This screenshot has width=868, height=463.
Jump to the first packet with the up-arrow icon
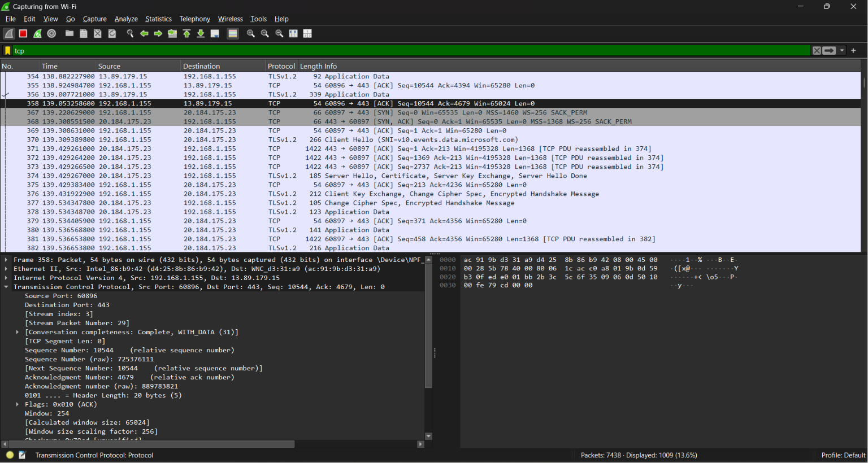click(x=186, y=34)
